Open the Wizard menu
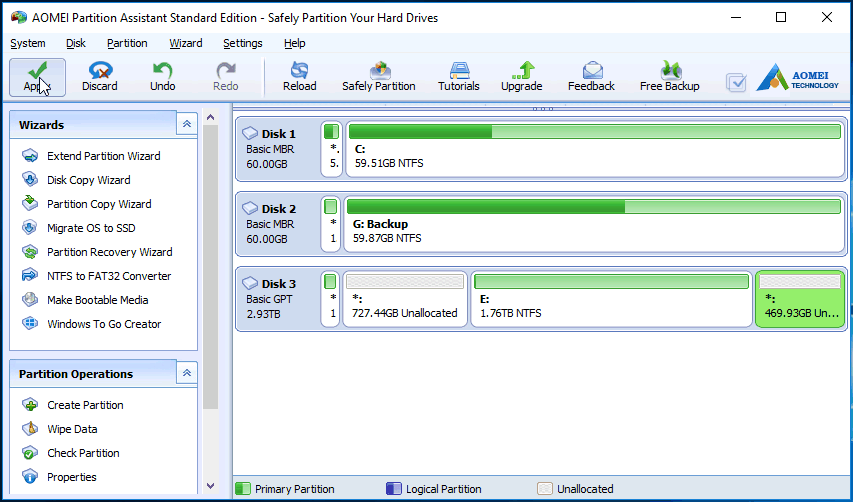Image resolution: width=853 pixels, height=502 pixels. [186, 43]
